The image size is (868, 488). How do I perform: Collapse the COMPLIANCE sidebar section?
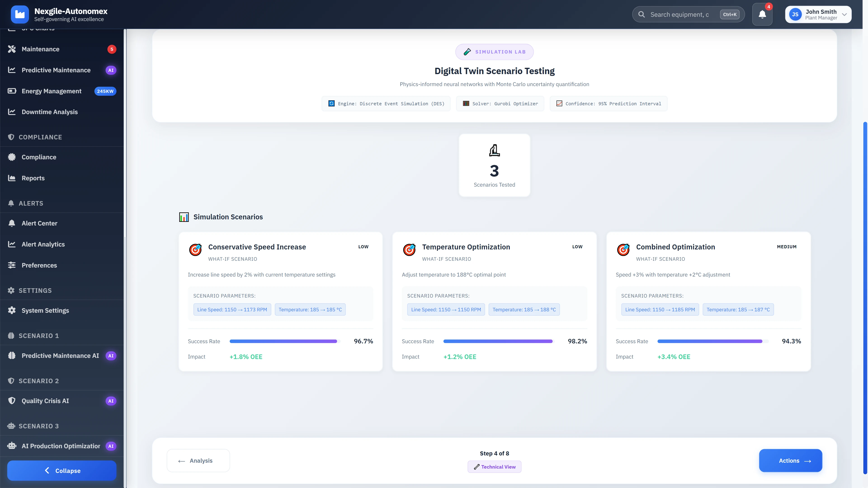coord(40,137)
